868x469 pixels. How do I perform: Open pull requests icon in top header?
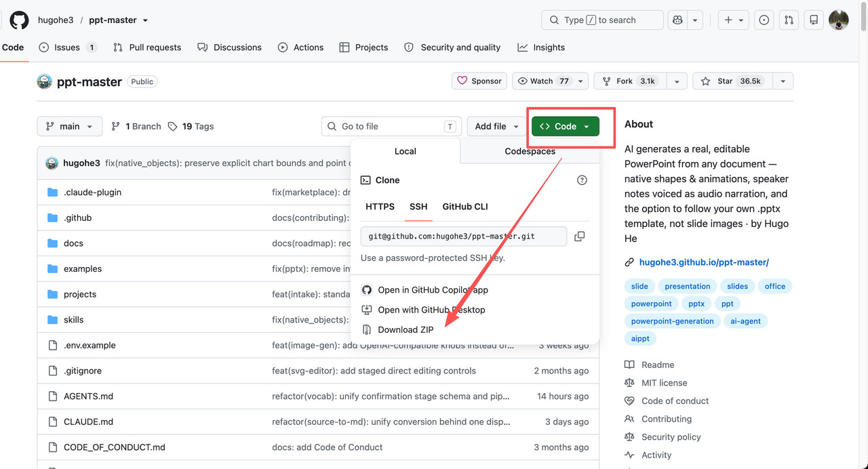(789, 20)
